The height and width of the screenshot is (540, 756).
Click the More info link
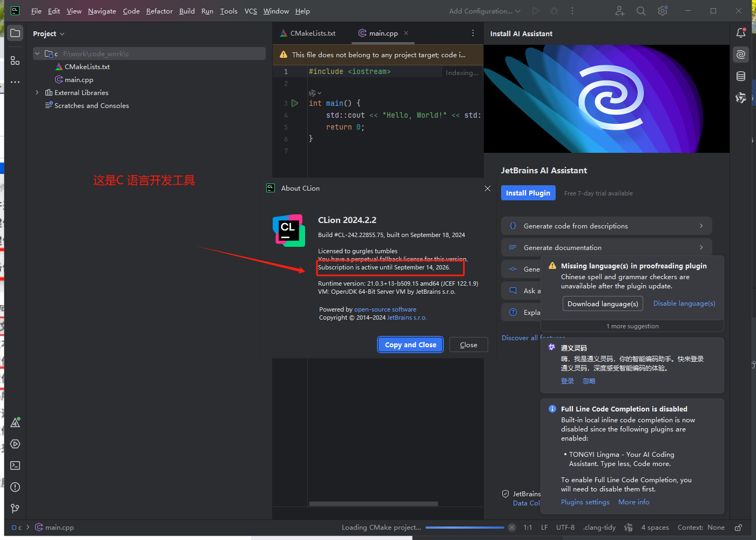634,502
